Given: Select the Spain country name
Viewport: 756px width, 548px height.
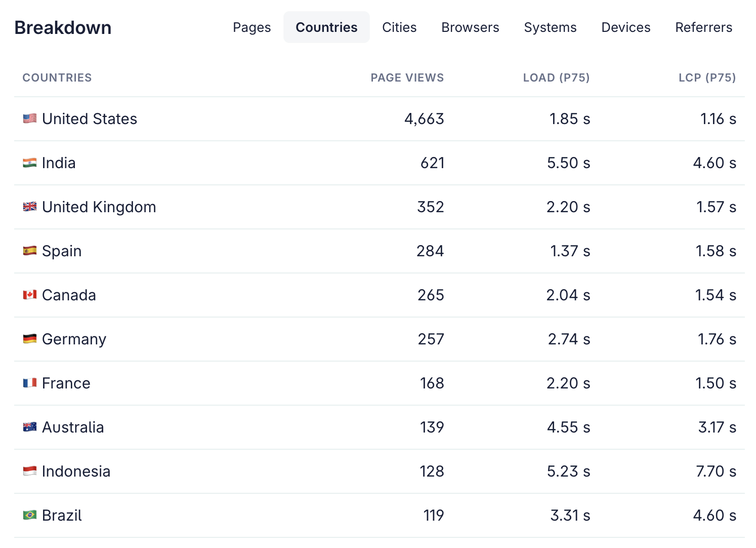Looking at the screenshot, I should pyautogui.click(x=62, y=251).
